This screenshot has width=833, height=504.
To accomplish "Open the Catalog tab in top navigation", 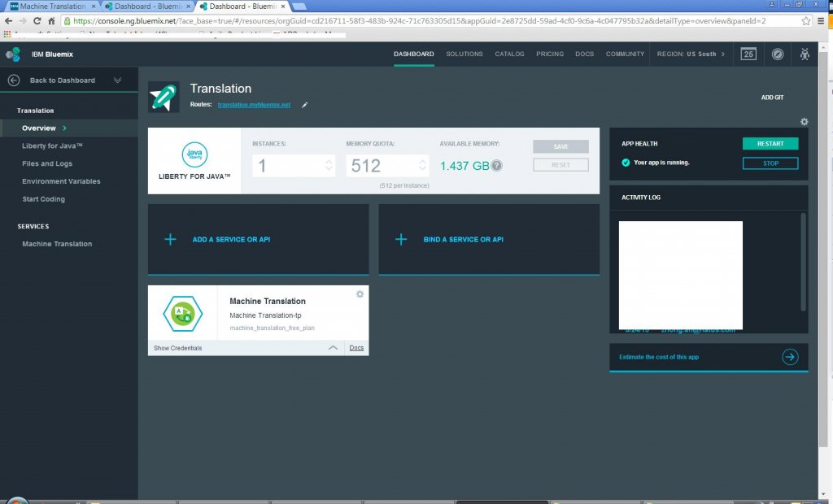I will pos(509,54).
